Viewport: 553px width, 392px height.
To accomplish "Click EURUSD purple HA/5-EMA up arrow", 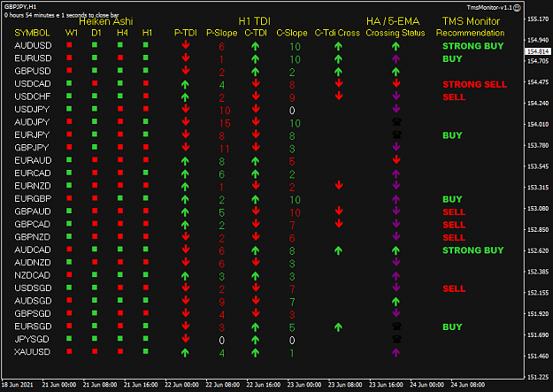I will [396, 58].
